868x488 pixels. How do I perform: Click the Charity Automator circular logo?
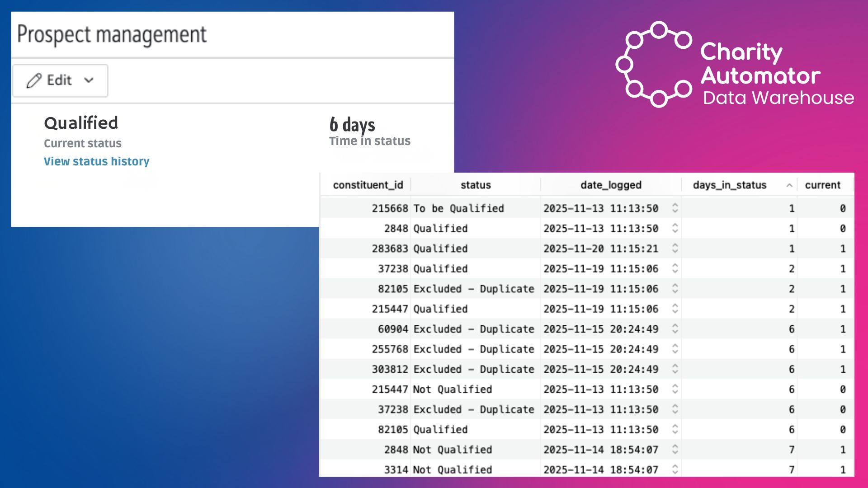point(654,64)
